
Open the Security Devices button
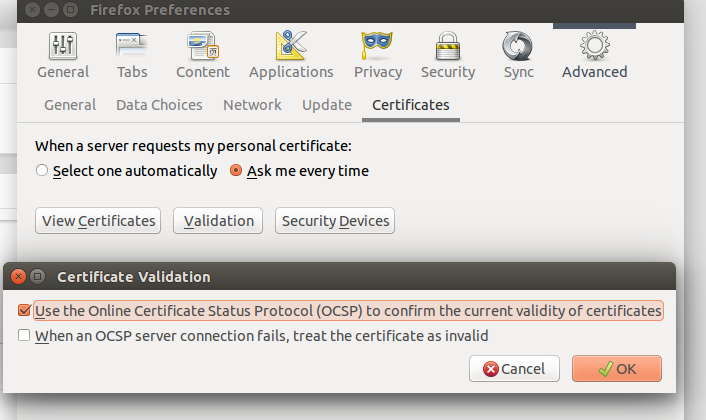point(335,221)
